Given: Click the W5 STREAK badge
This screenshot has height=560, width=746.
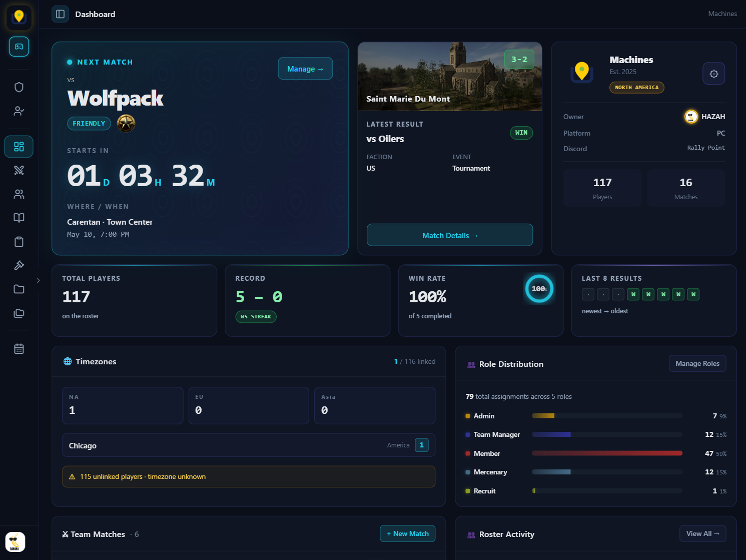Looking at the screenshot, I should click(x=256, y=317).
